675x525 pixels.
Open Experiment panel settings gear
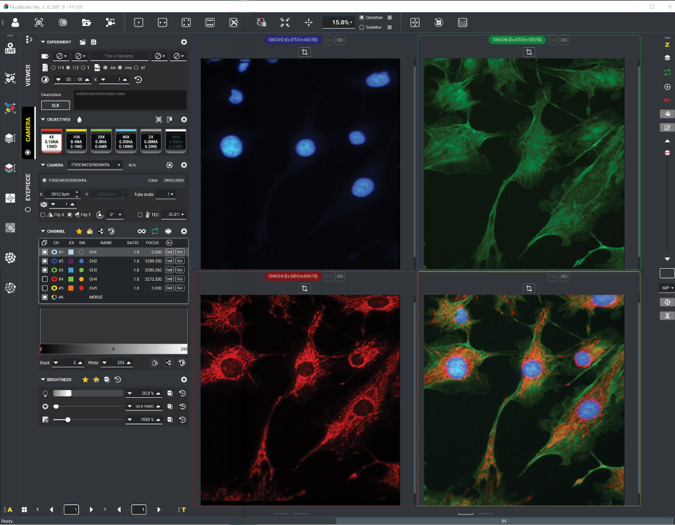pos(183,42)
